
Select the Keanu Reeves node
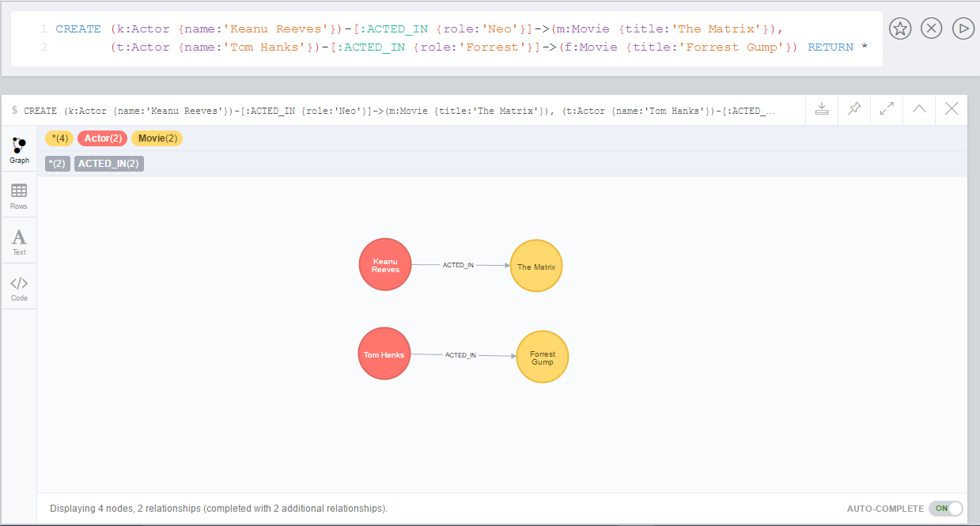click(385, 264)
